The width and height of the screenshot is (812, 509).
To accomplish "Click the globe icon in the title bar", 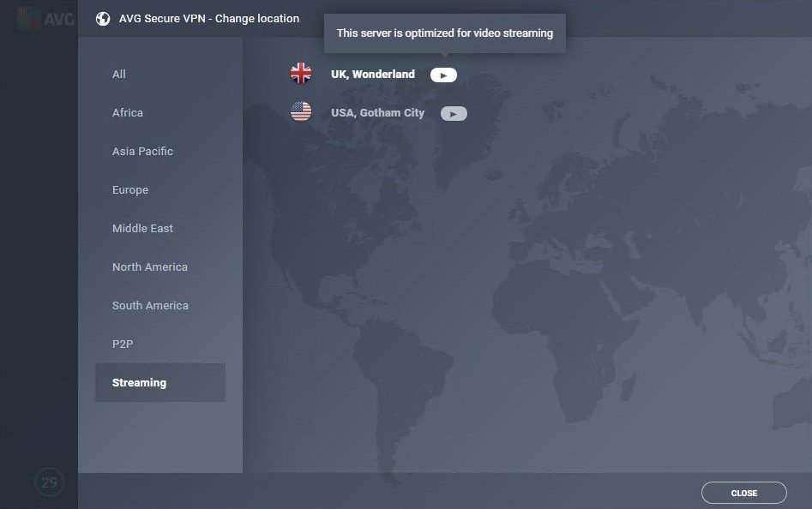I will 103,19.
